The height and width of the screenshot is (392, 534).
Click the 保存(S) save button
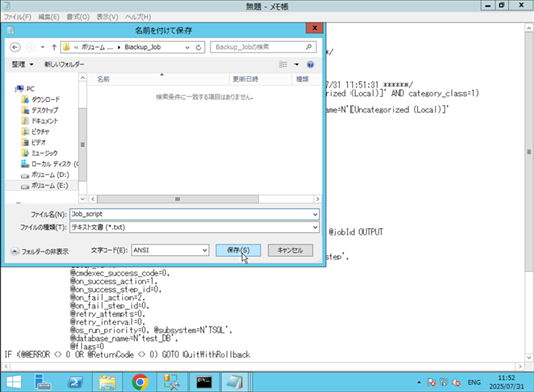tap(238, 250)
